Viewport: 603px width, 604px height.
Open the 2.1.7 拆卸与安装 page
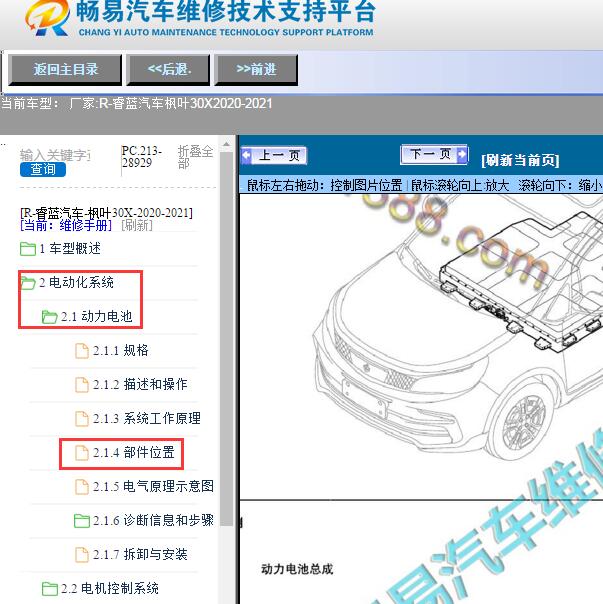140,554
